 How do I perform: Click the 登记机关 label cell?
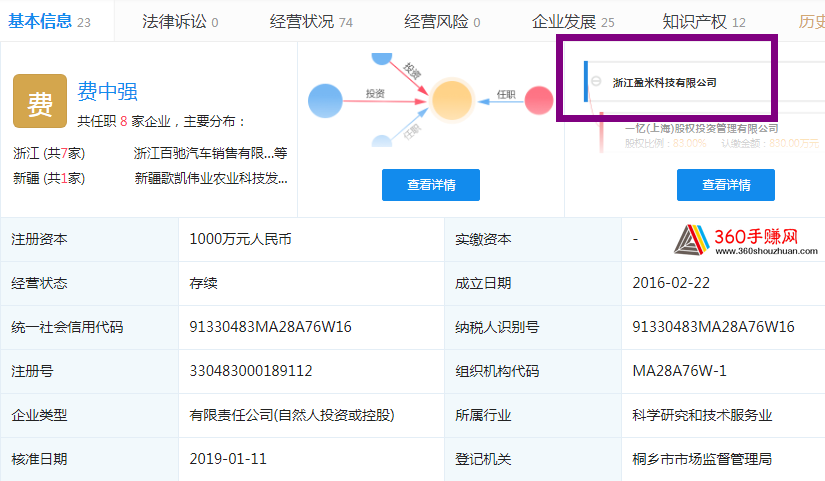point(533,459)
